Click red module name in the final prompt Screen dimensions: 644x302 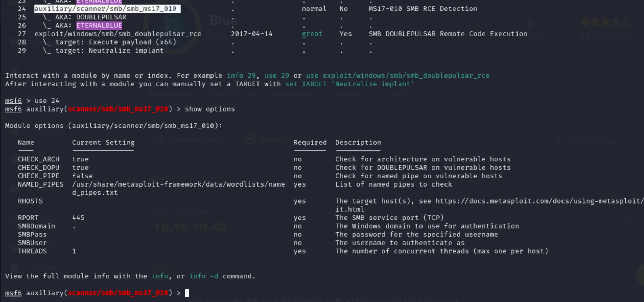pyautogui.click(x=118, y=293)
